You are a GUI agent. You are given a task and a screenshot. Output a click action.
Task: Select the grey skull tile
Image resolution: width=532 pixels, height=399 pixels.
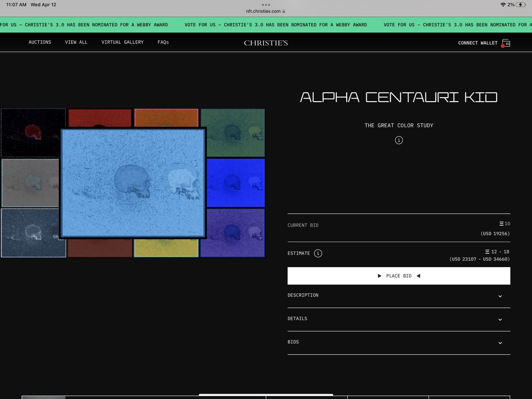[30, 183]
